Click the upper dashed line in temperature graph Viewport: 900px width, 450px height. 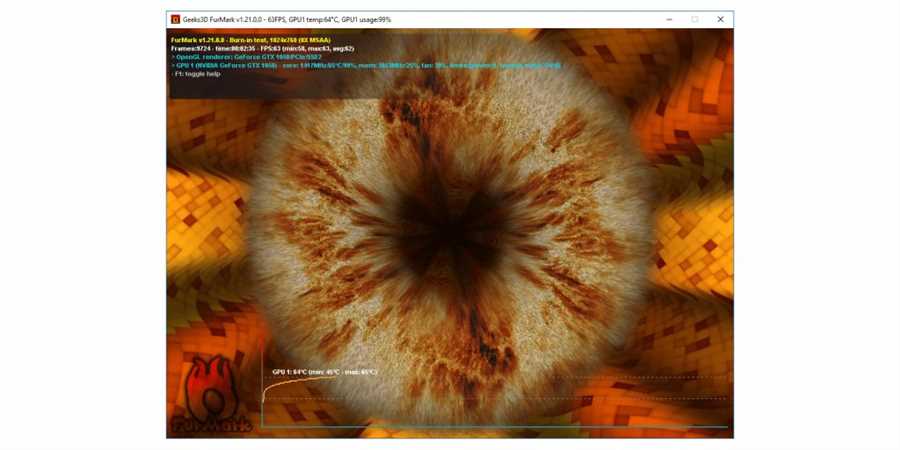pos(500,377)
